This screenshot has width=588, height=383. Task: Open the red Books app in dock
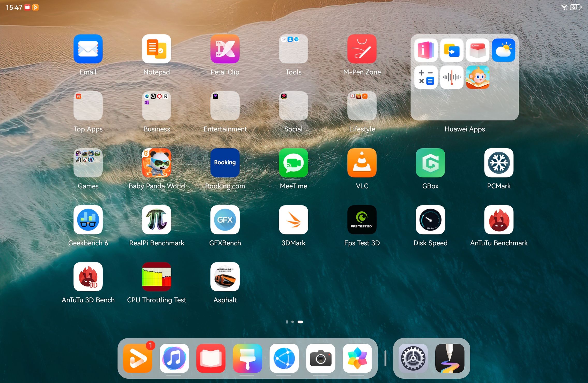point(211,358)
